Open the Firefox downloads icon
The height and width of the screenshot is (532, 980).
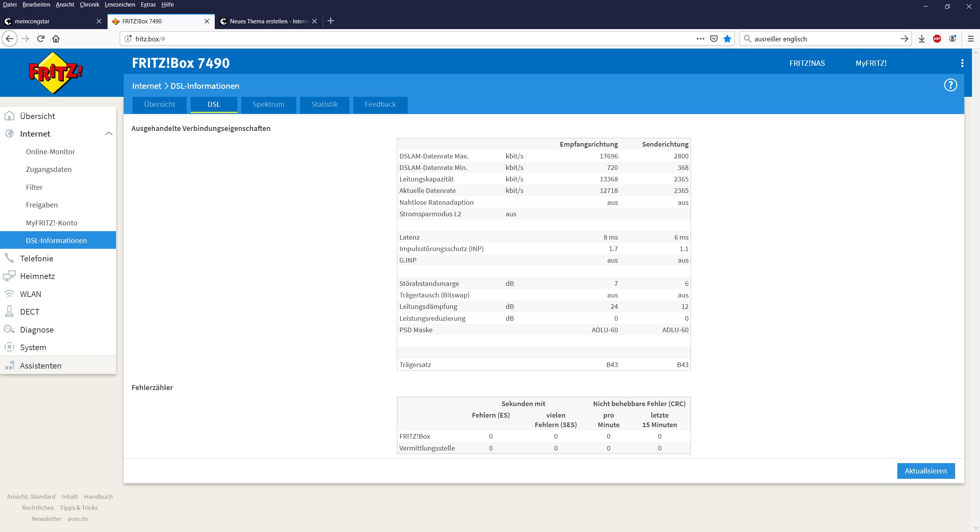(x=921, y=39)
